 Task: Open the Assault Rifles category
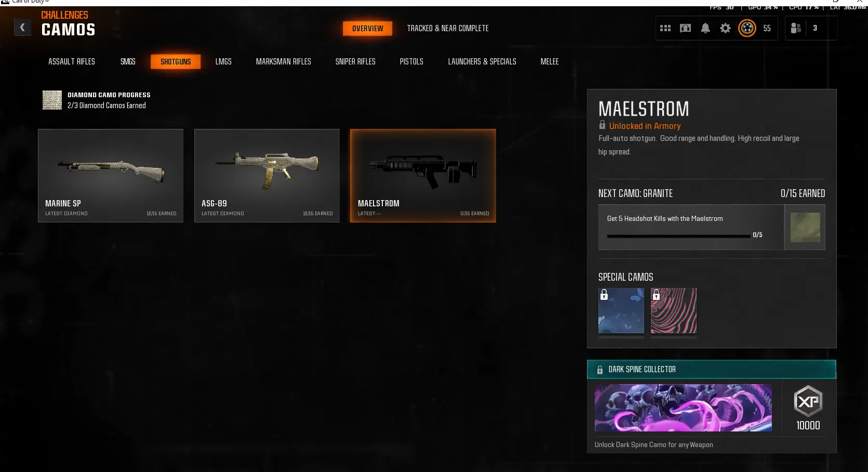coord(72,61)
